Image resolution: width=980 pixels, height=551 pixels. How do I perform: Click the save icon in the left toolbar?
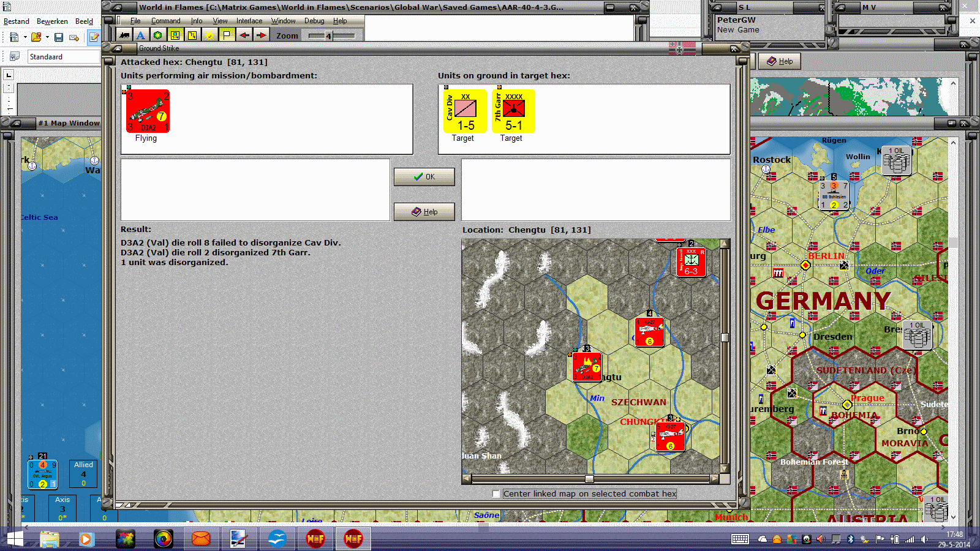(x=59, y=37)
